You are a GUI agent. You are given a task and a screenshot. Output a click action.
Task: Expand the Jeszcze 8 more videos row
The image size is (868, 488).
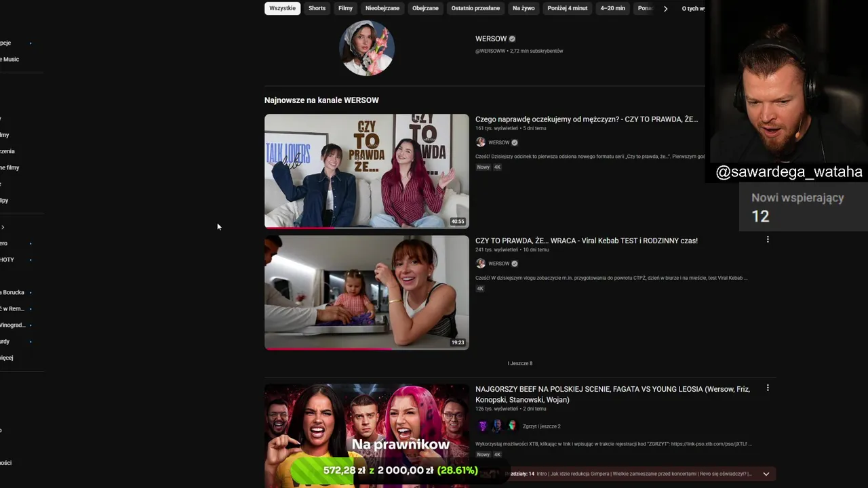(520, 363)
